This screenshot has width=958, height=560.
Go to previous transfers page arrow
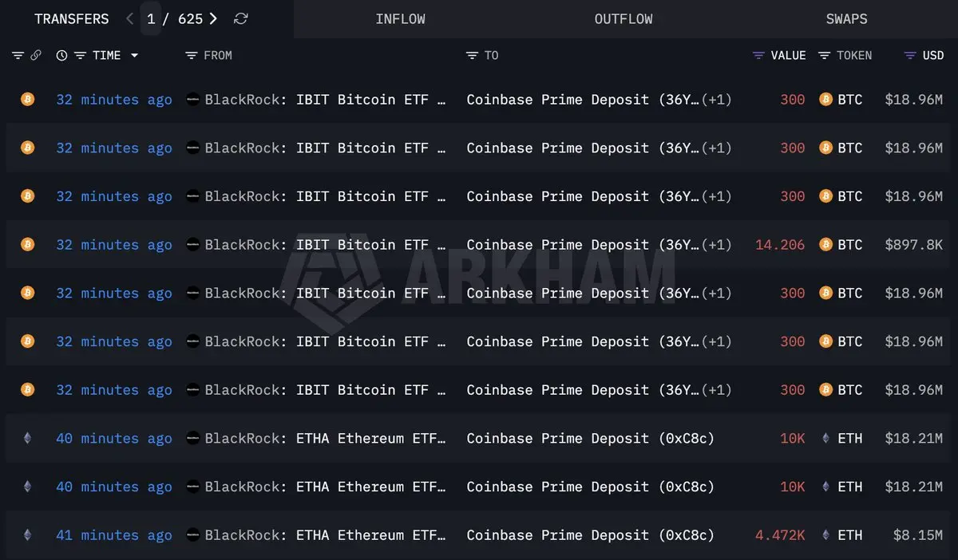click(x=130, y=18)
